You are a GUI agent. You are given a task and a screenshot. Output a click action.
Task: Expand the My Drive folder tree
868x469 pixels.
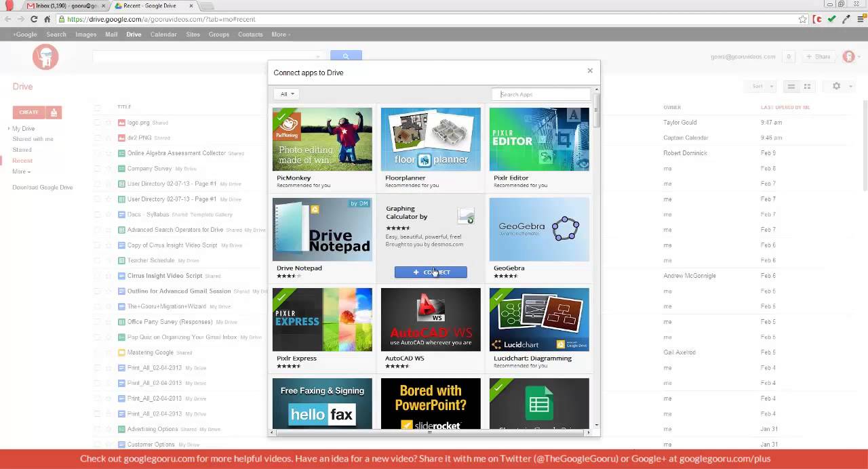pyautogui.click(x=9, y=129)
